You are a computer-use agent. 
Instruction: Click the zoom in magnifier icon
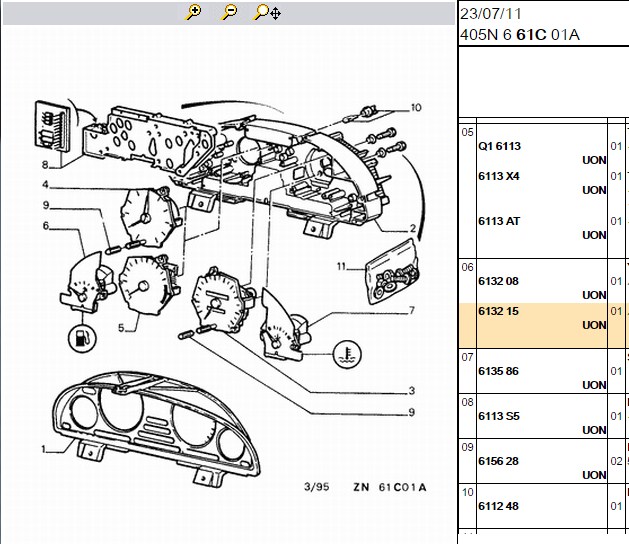(193, 12)
